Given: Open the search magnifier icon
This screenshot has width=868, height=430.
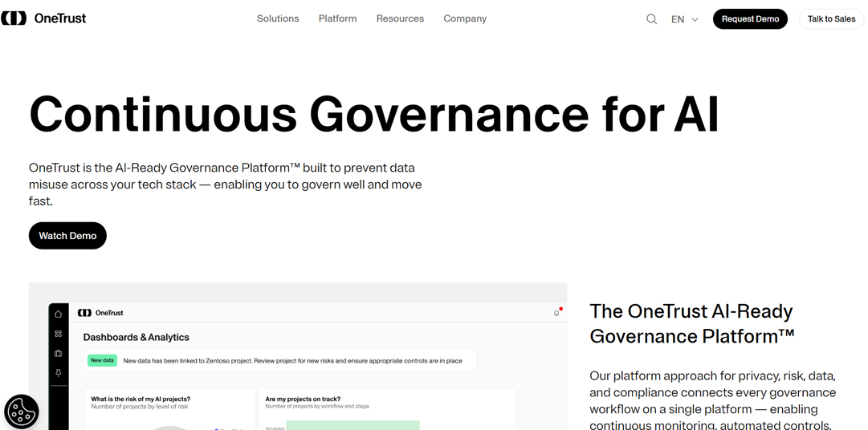Looking at the screenshot, I should click(x=651, y=18).
